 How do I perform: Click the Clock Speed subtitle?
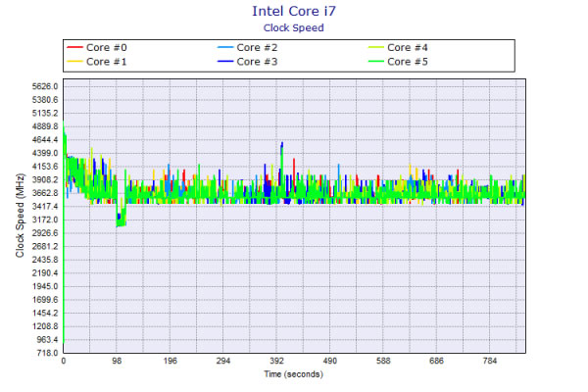(x=294, y=28)
